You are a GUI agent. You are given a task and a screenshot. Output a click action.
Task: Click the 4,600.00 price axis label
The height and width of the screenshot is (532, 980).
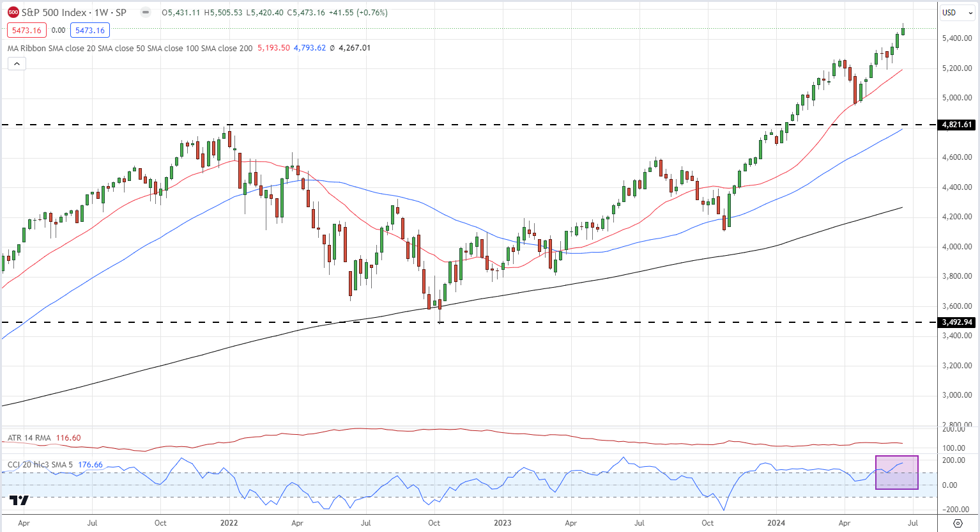coord(957,157)
